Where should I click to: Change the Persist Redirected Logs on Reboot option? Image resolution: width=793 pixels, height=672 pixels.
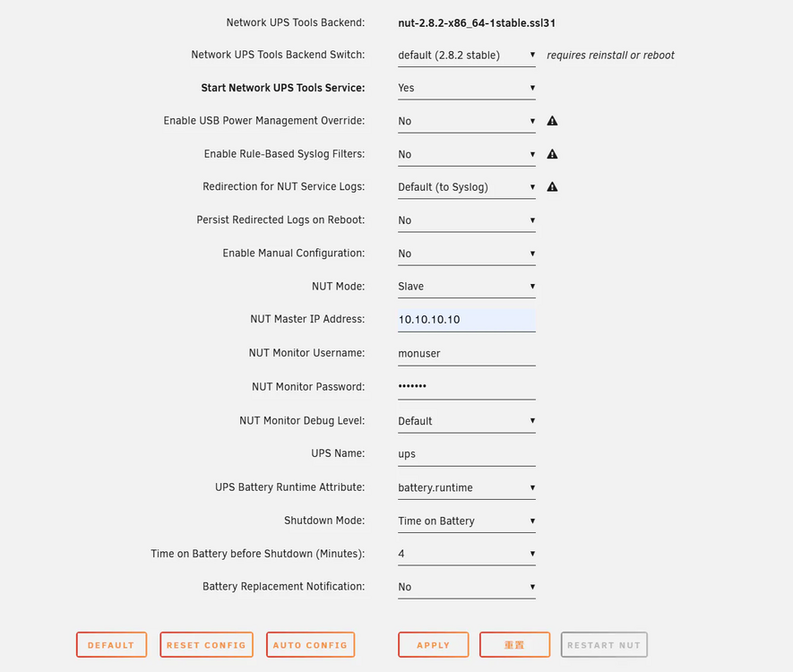coord(466,220)
